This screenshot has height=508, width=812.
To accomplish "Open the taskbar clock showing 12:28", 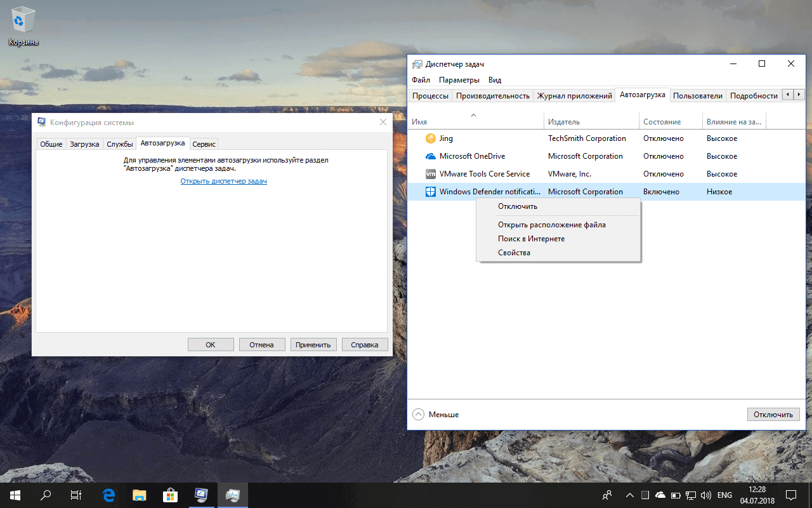I will 756,495.
